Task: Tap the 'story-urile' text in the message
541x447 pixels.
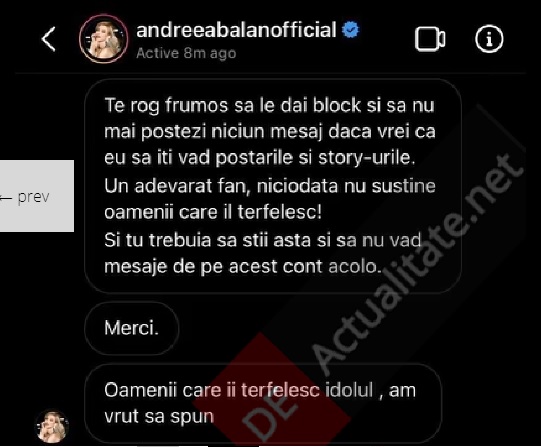Action: click(366, 158)
